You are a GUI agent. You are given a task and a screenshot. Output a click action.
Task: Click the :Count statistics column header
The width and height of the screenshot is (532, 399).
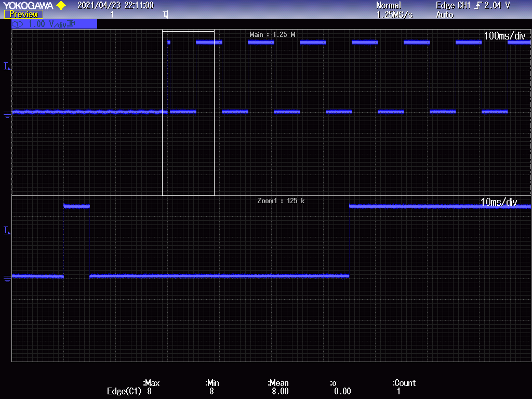(404, 383)
